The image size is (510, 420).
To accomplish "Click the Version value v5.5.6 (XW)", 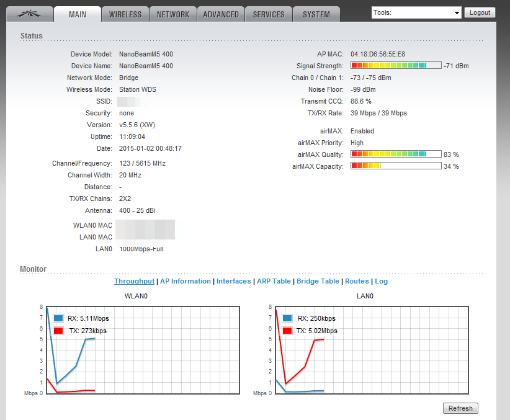I will coord(137,125).
